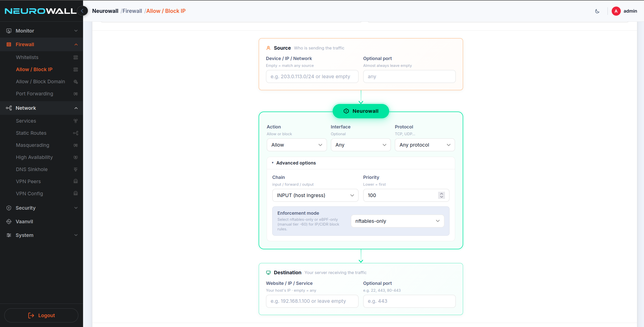Collapse the Network menu chevron
Screen dimensions: 644x327
point(76,108)
